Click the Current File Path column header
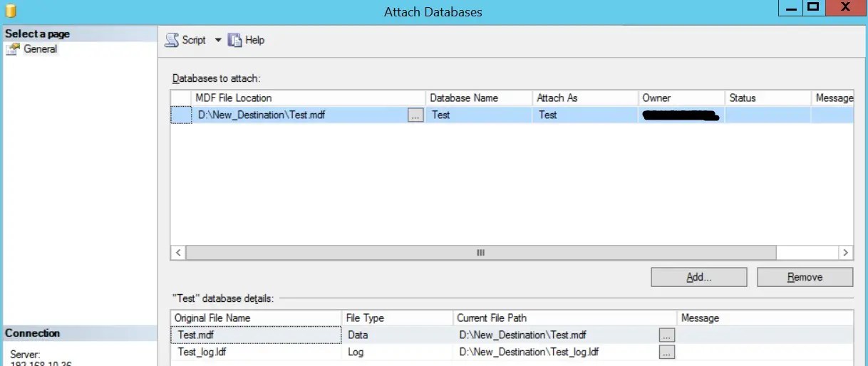 pos(564,318)
